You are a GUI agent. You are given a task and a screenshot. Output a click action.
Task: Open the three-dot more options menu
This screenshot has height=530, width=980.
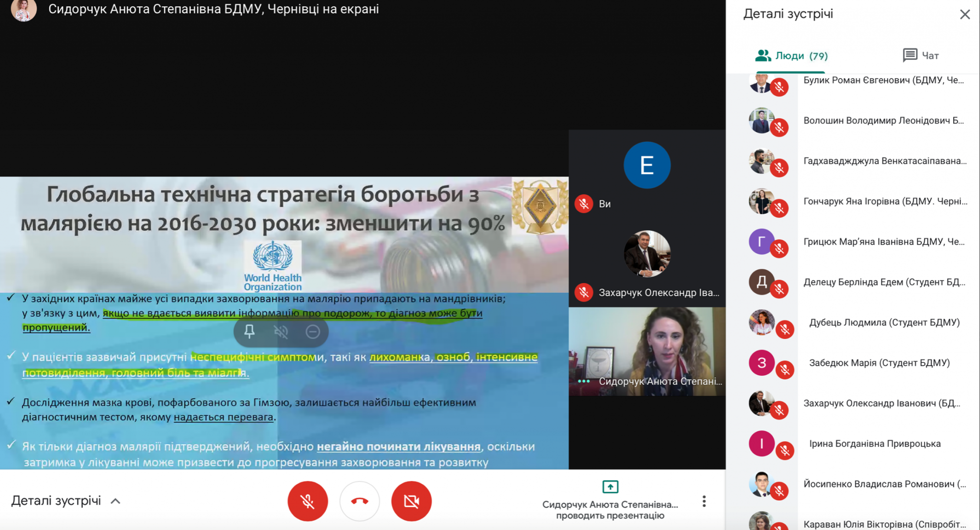tap(704, 501)
